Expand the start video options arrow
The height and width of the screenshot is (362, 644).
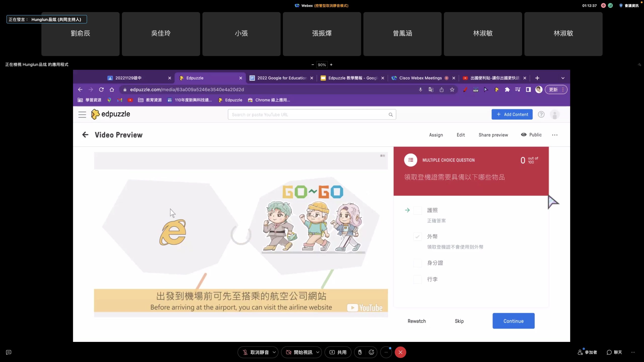(x=318, y=352)
